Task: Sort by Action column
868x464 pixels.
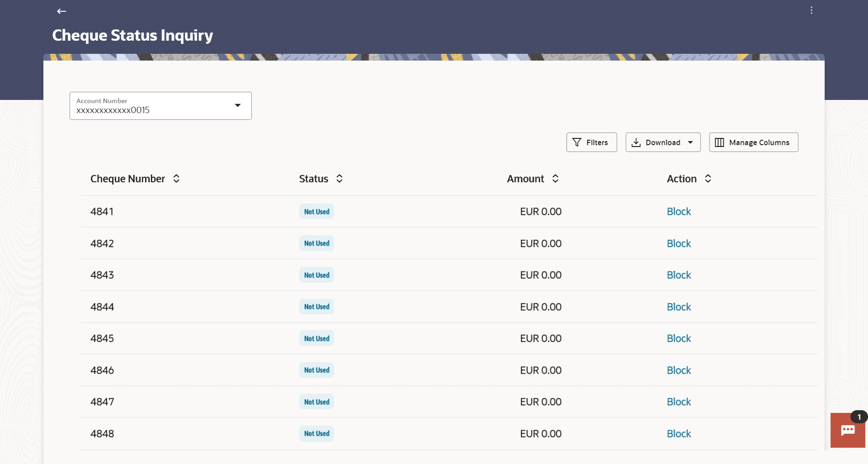Action: pos(708,179)
